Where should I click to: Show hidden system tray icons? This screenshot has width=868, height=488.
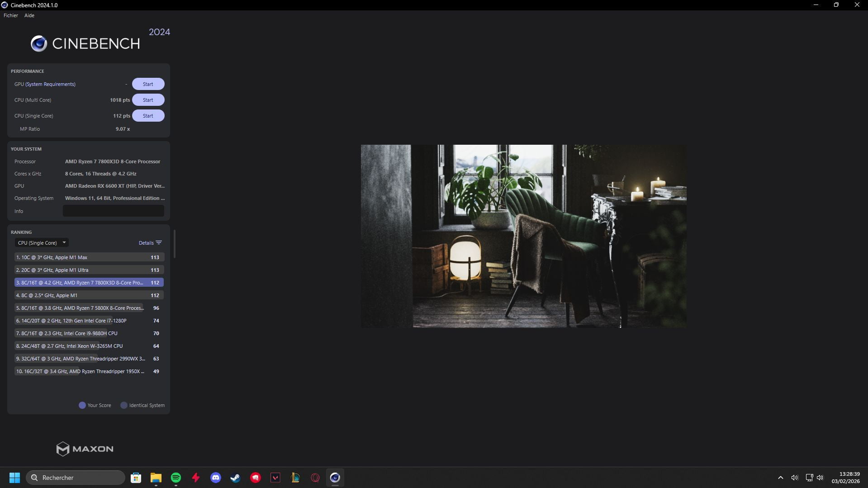pos(781,478)
